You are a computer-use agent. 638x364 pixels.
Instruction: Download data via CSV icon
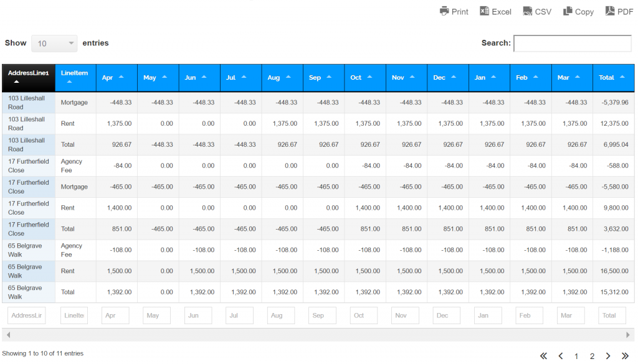[x=537, y=11]
